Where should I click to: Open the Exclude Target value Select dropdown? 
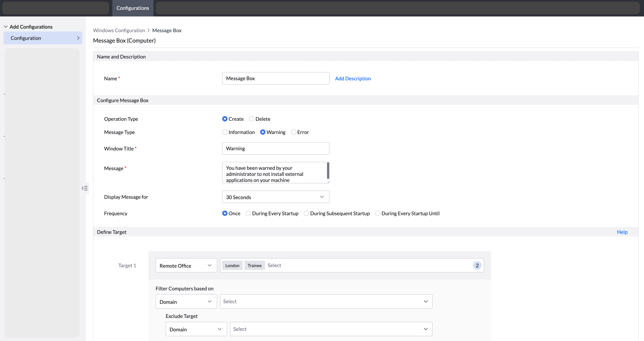tap(331, 329)
